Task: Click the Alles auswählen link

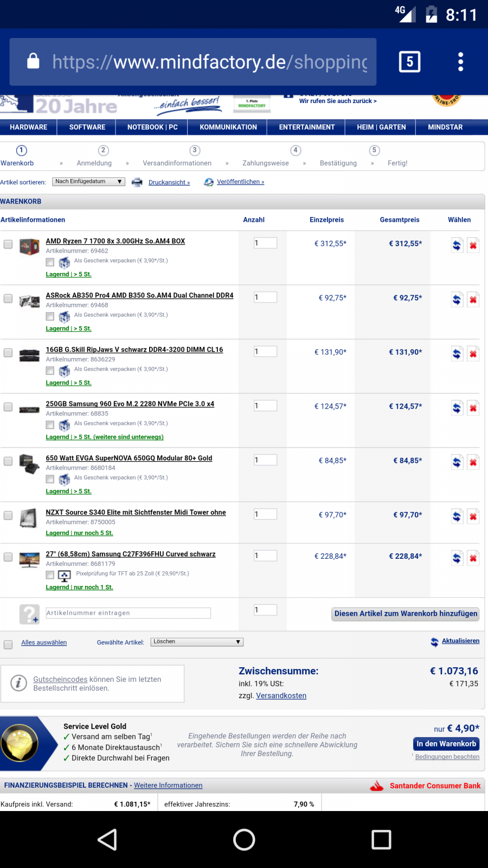Action: coord(44,642)
